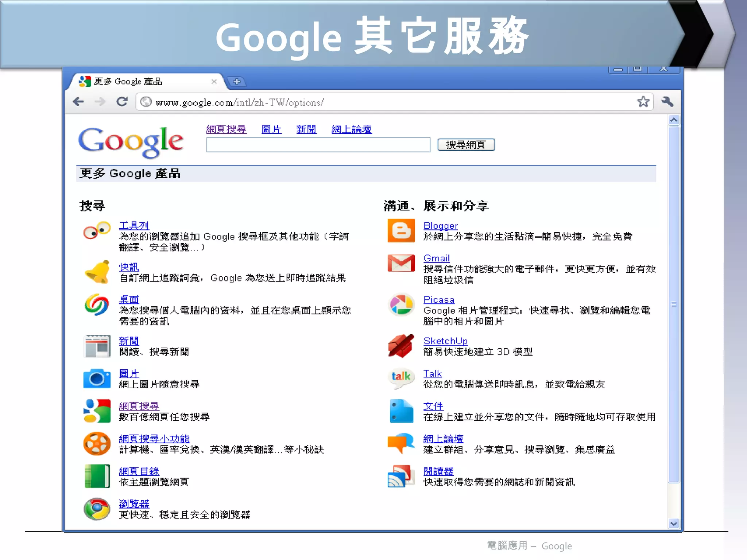This screenshot has height=560, width=747.
Task: Click the Groups (網上論壇) chat bubbles icon
Action: pos(401,443)
